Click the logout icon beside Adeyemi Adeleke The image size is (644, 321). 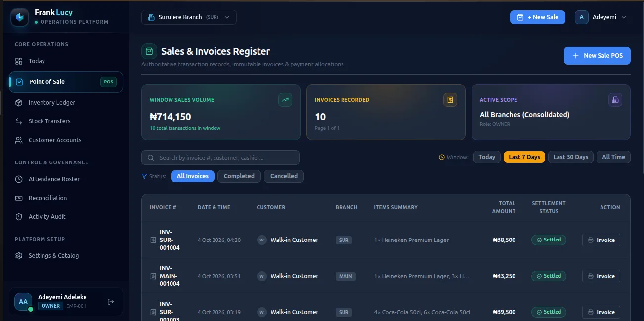click(111, 302)
